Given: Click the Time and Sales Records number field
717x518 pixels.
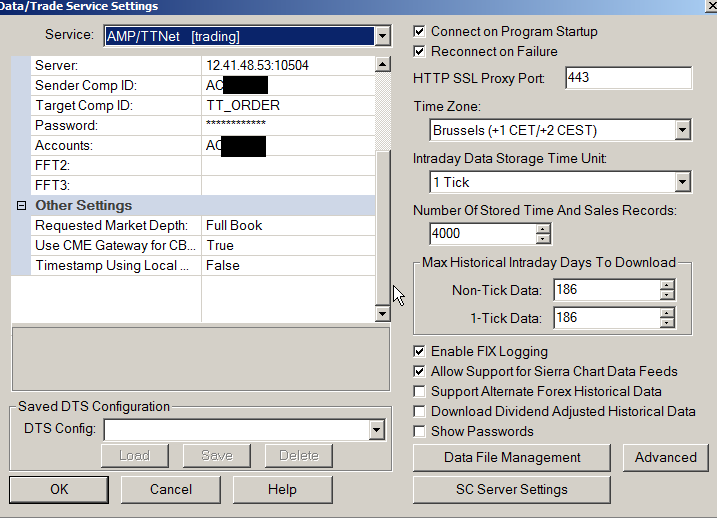Looking at the screenshot, I should tap(483, 234).
